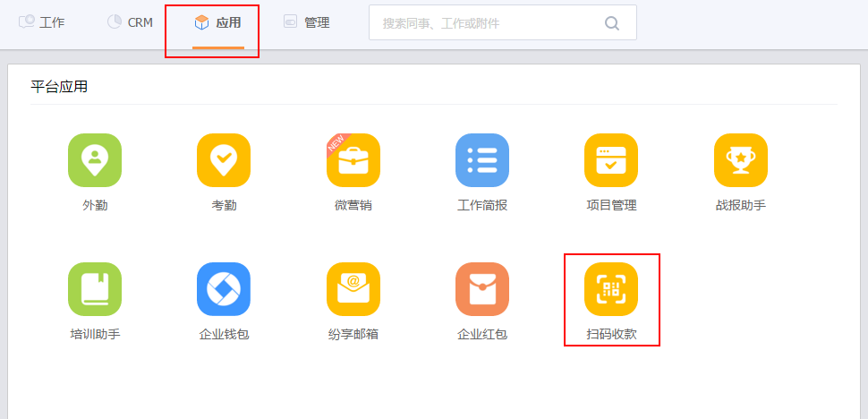Viewport: 868px width, 419px height.
Task: Select the 应用 tab
Action: 217,22
